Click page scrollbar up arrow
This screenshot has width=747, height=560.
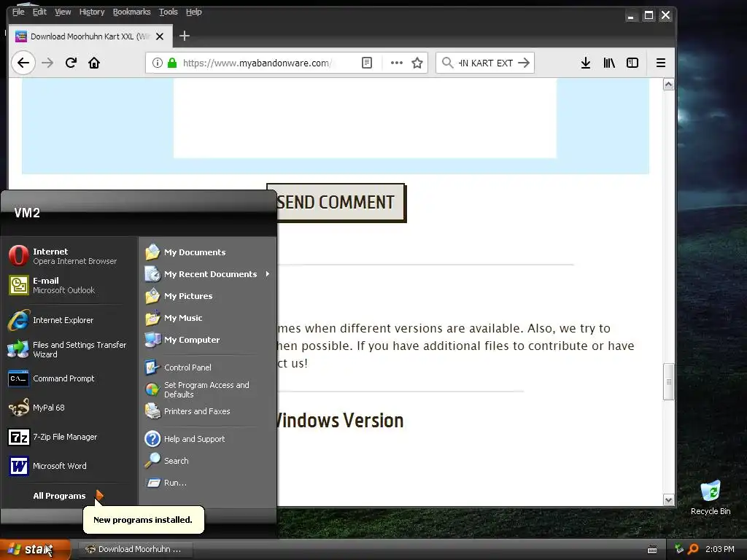click(x=668, y=85)
